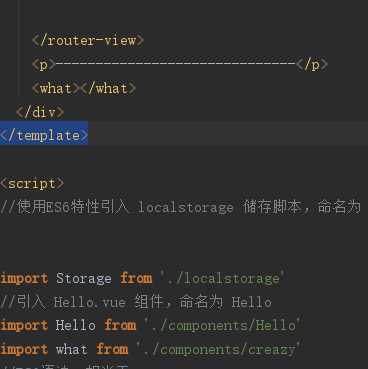Click the opening script tag
The height and width of the screenshot is (369, 368).
click(x=32, y=184)
